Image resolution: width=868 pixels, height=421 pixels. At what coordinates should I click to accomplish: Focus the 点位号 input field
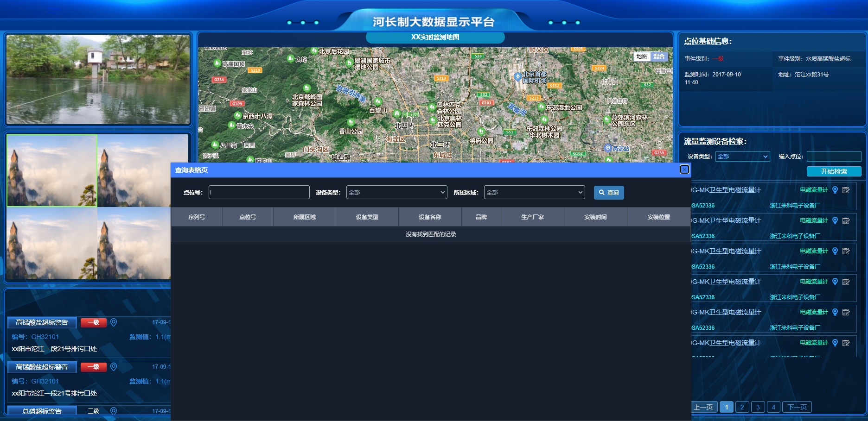[x=259, y=192]
